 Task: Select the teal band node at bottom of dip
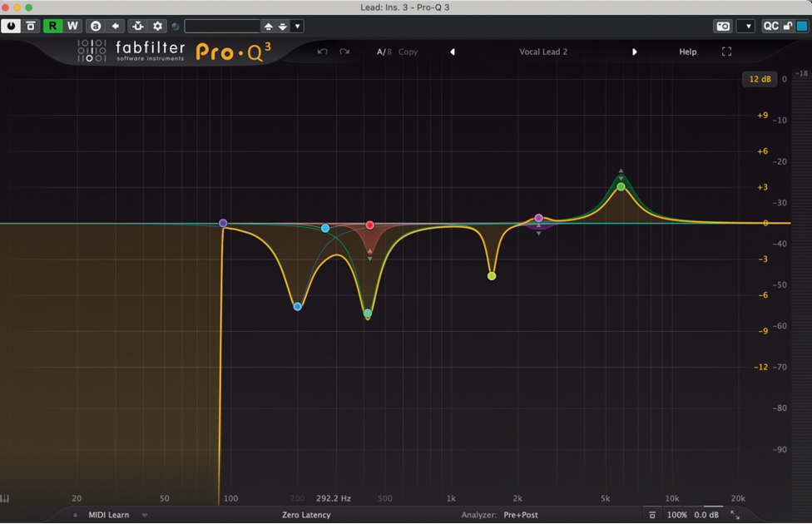click(368, 314)
